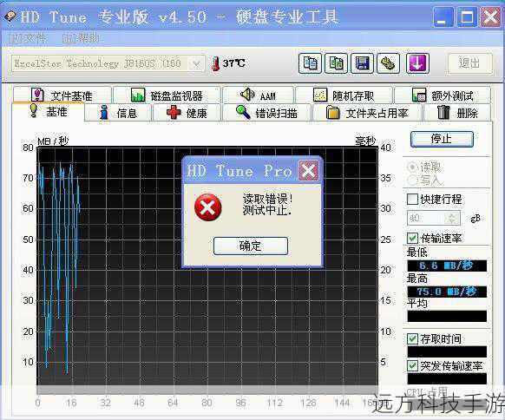The height and width of the screenshot is (420, 505).
Task: Click the save floppy disk toolbar icon
Action: pyautogui.click(x=362, y=63)
